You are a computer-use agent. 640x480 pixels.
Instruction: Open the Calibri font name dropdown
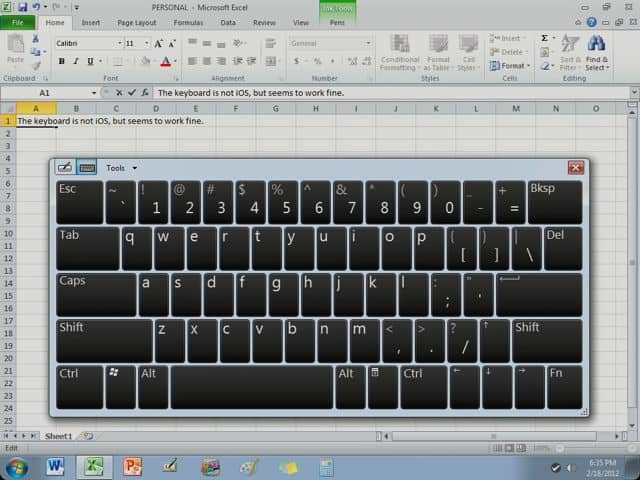point(120,43)
